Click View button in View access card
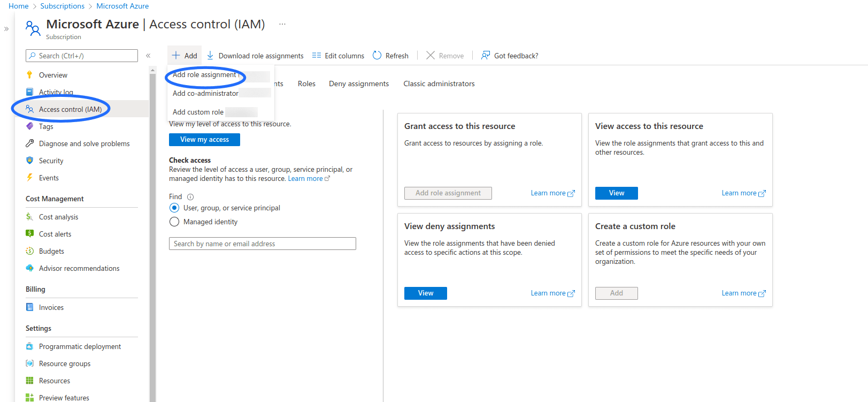This screenshot has height=402, width=868. [617, 193]
